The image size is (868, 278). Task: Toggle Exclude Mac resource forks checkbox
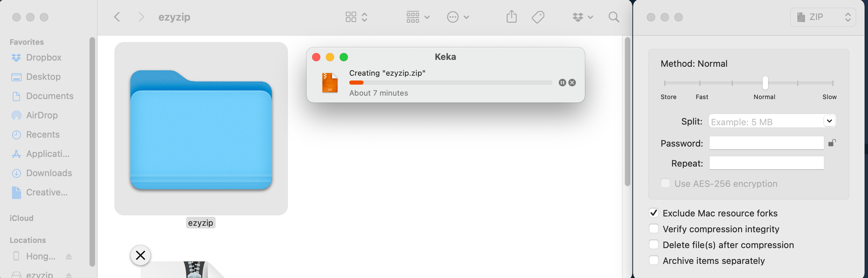[x=653, y=213]
